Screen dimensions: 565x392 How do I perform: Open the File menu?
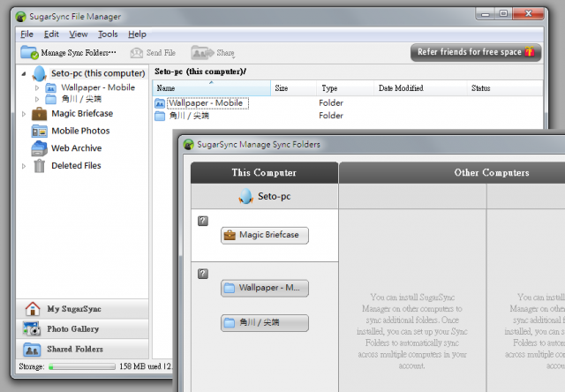pos(26,34)
